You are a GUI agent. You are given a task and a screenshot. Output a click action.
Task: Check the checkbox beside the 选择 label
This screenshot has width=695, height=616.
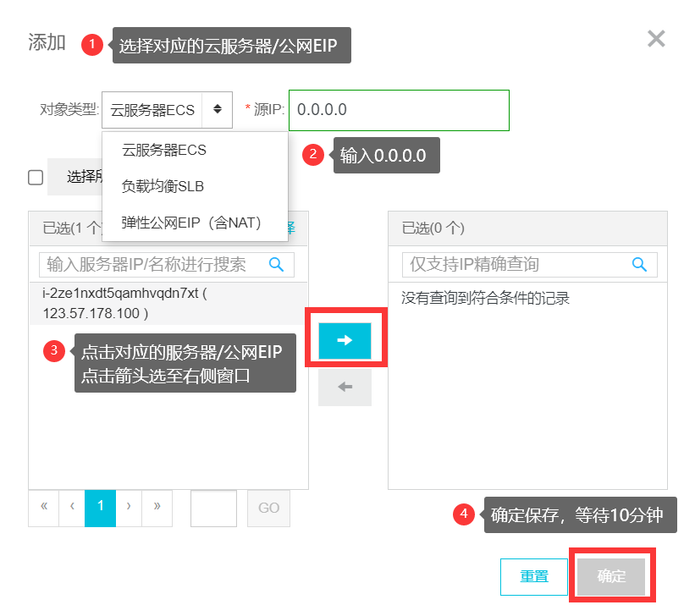(x=34, y=177)
